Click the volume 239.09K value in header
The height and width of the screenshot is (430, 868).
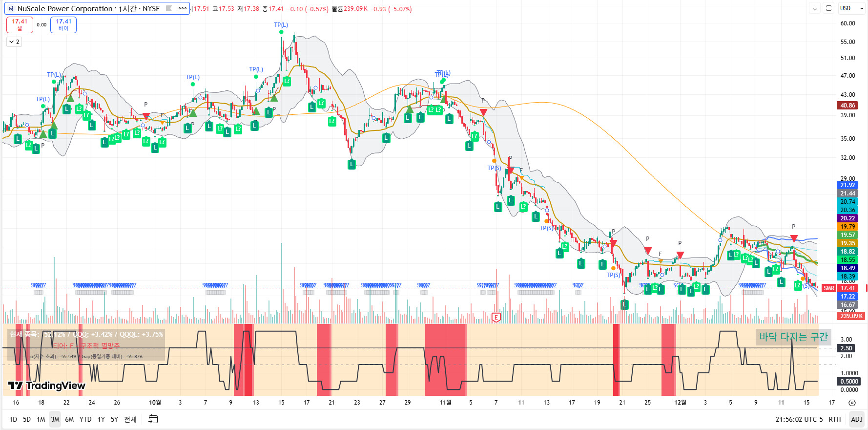pos(355,9)
